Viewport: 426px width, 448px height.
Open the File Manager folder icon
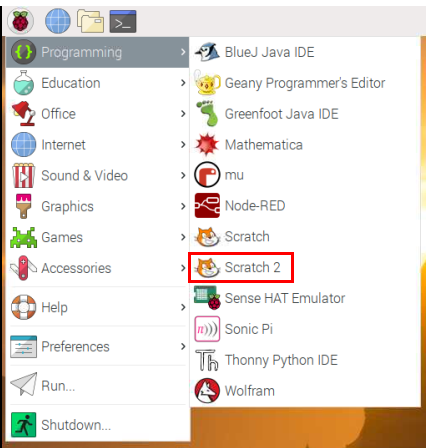[x=90, y=21]
